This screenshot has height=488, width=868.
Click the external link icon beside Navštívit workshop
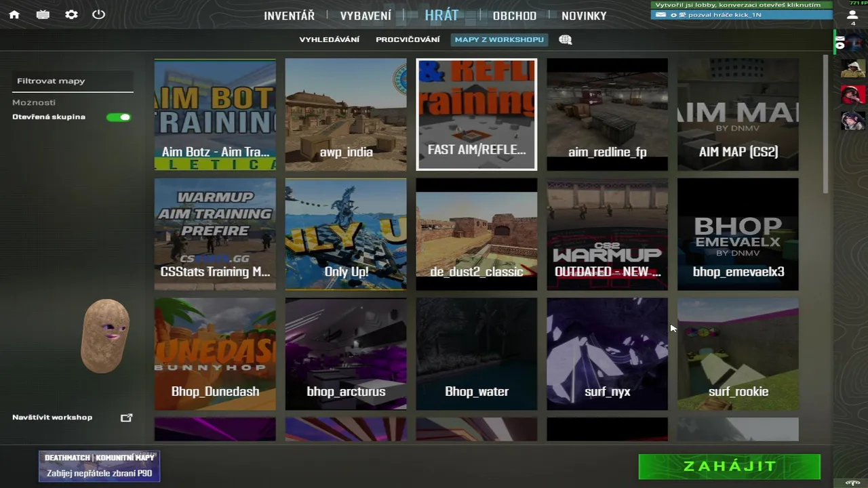point(127,418)
